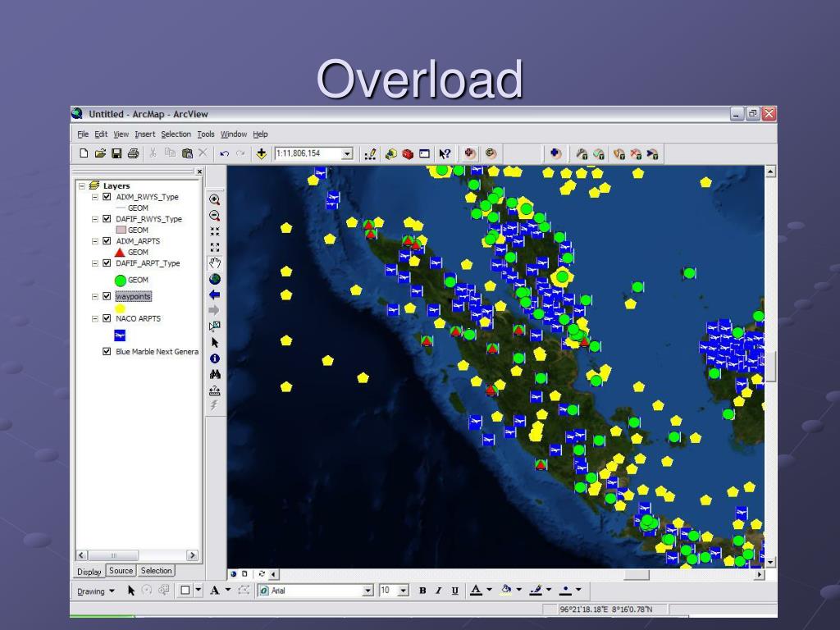Open the font color A dropdown
Image resolution: width=840 pixels, height=630 pixels.
[x=489, y=590]
